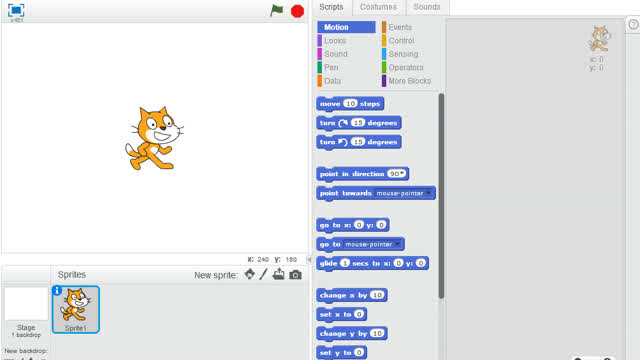This screenshot has height=360, width=640.
Task: Toggle full screen stage mode icon
Action: (x=16, y=10)
